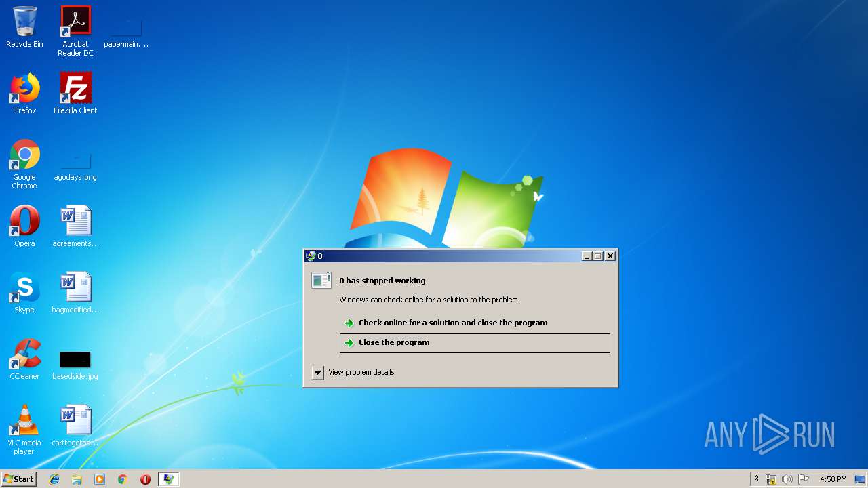Select the Skype desktop shortcut
Screen dimensions: 868x488
click(24, 293)
